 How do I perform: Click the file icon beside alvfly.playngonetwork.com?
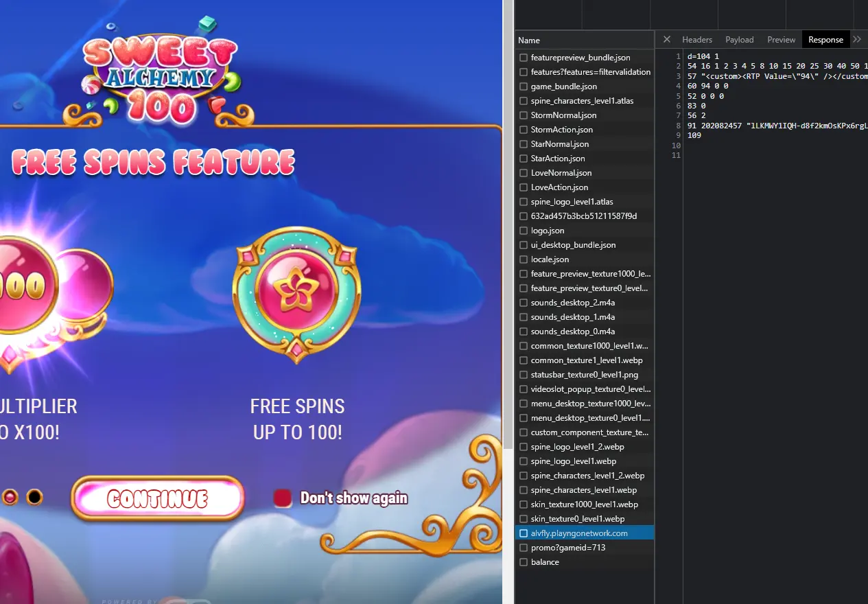[x=524, y=533]
